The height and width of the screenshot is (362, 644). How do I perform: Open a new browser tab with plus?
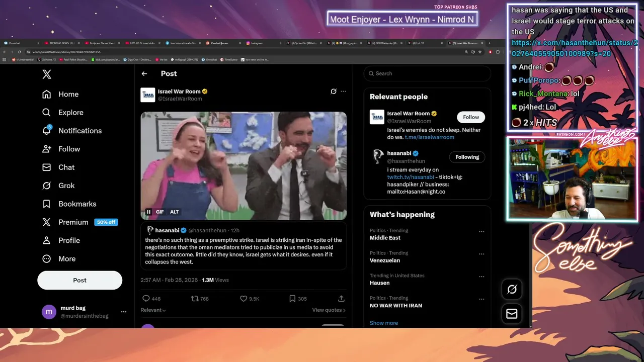click(490, 43)
